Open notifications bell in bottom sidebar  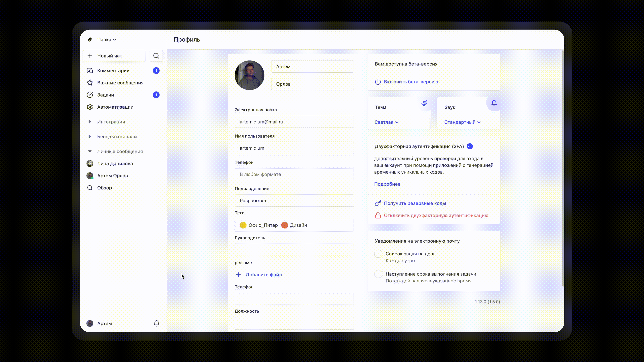point(156,323)
